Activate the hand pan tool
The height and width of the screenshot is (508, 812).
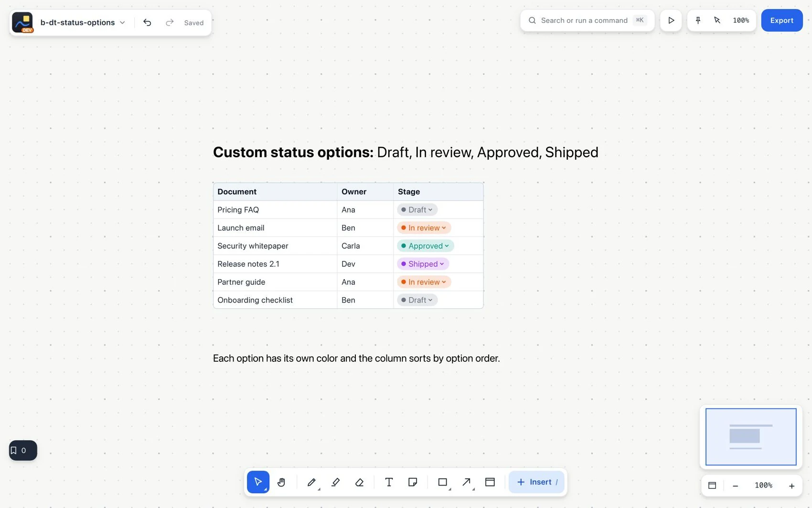click(281, 482)
